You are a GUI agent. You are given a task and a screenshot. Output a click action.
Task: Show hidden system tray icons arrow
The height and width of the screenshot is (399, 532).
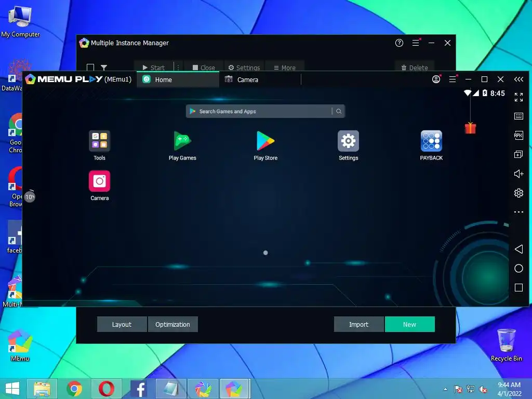tap(445, 389)
